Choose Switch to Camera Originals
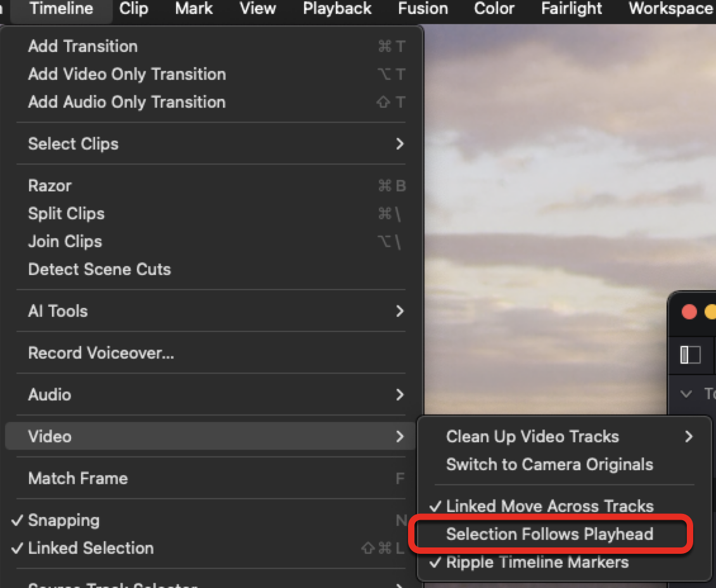Image resolution: width=716 pixels, height=588 pixels. pyautogui.click(x=565, y=464)
